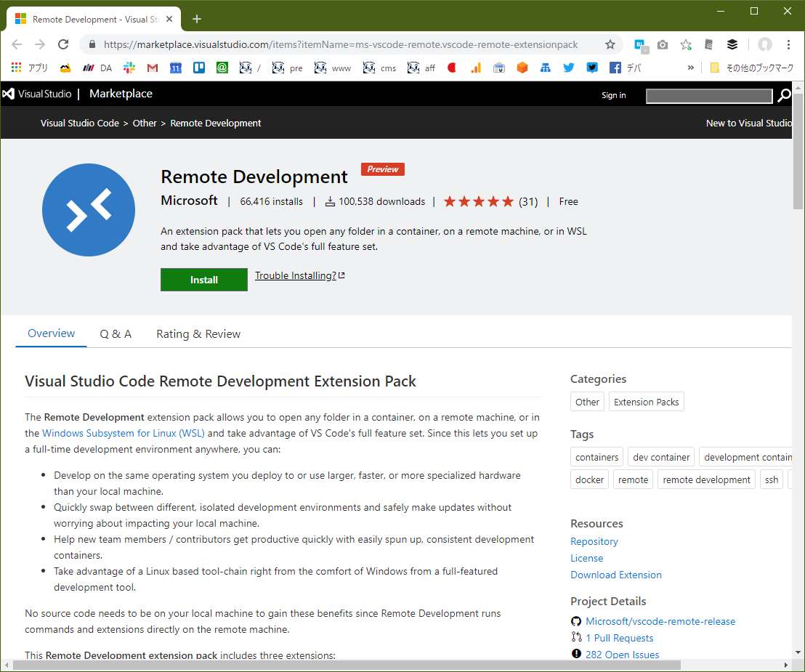Switch to the Q & A tab
805x672 pixels.
pyautogui.click(x=116, y=334)
